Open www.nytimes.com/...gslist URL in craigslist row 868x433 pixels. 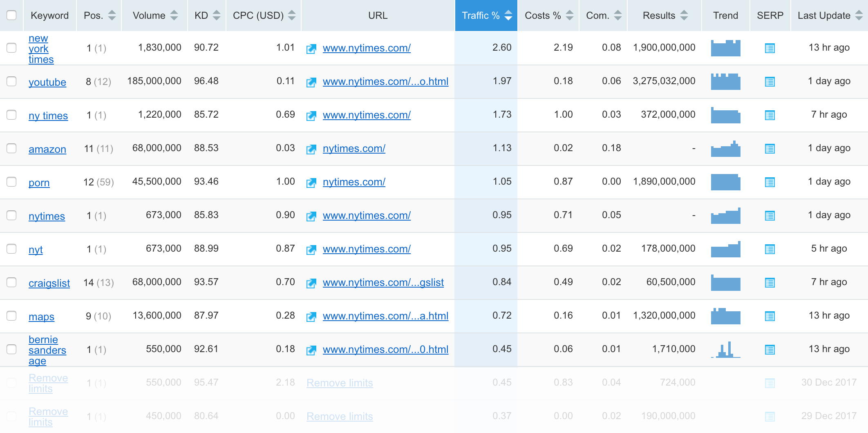[383, 282]
